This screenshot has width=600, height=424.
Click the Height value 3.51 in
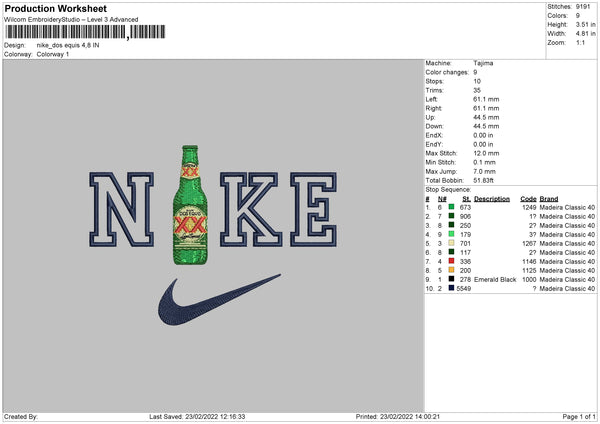point(585,24)
